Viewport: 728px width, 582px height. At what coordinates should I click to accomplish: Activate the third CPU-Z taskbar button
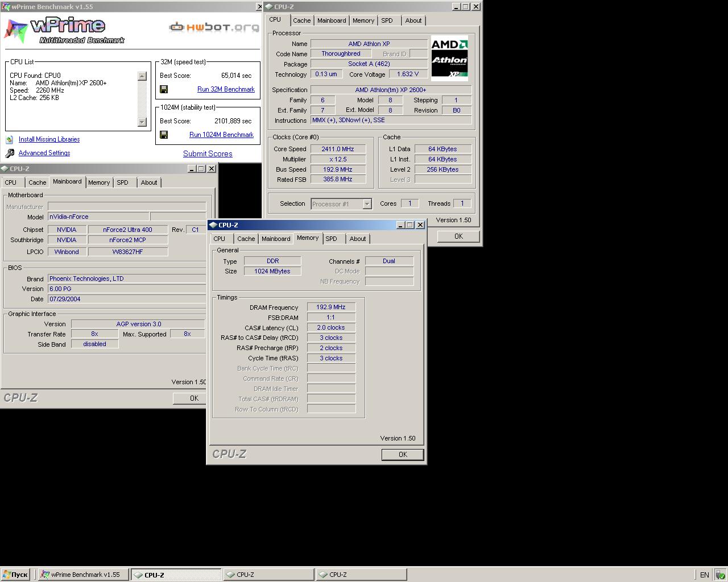coord(361,575)
